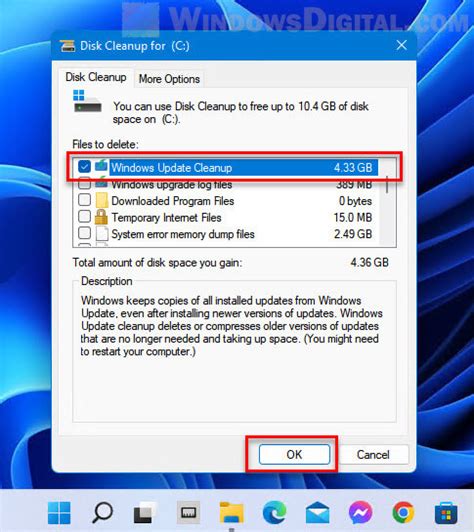Check System error memory dump files box
Viewport: 474px width, 532px height.
tap(84, 233)
